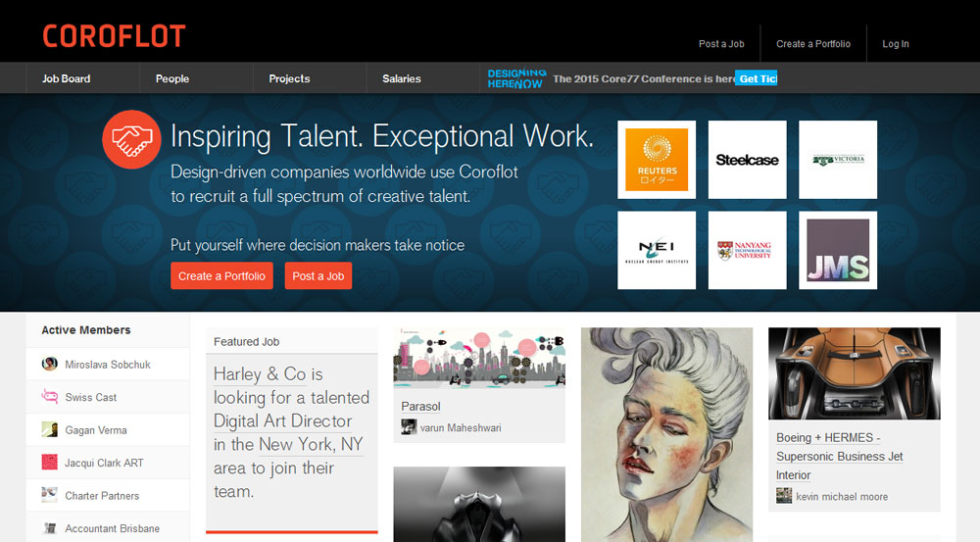This screenshot has height=542, width=980.
Task: Click Create a Portfolio in top header
Action: click(813, 44)
